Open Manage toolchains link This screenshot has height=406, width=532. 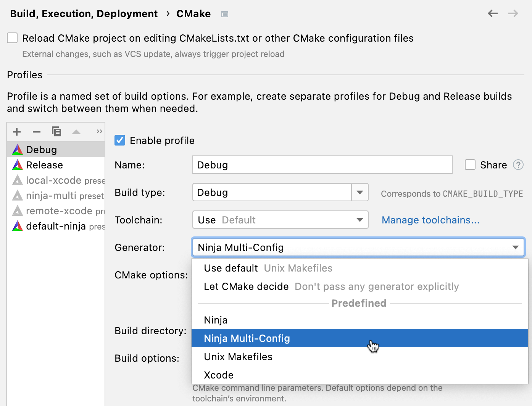(x=430, y=220)
